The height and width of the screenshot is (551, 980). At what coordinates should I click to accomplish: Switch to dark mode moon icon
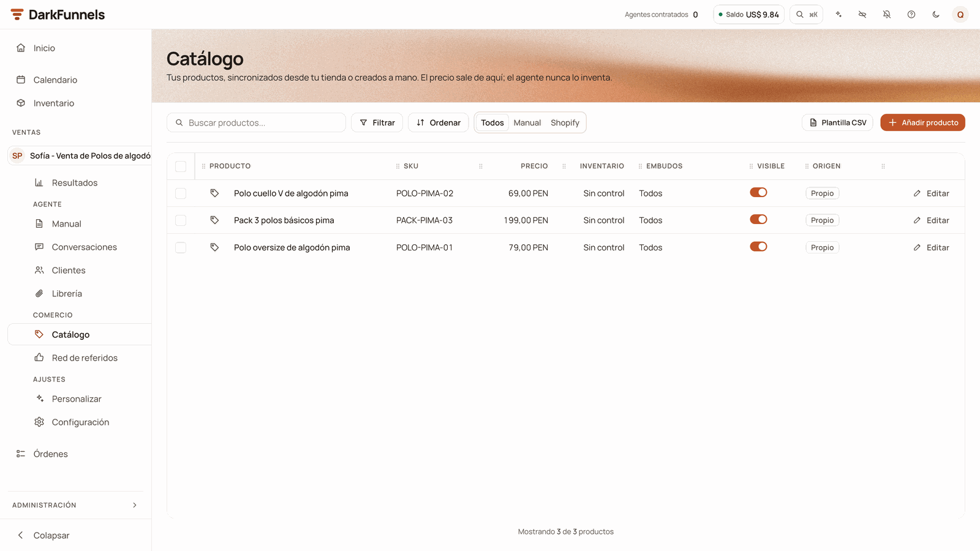[936, 14]
